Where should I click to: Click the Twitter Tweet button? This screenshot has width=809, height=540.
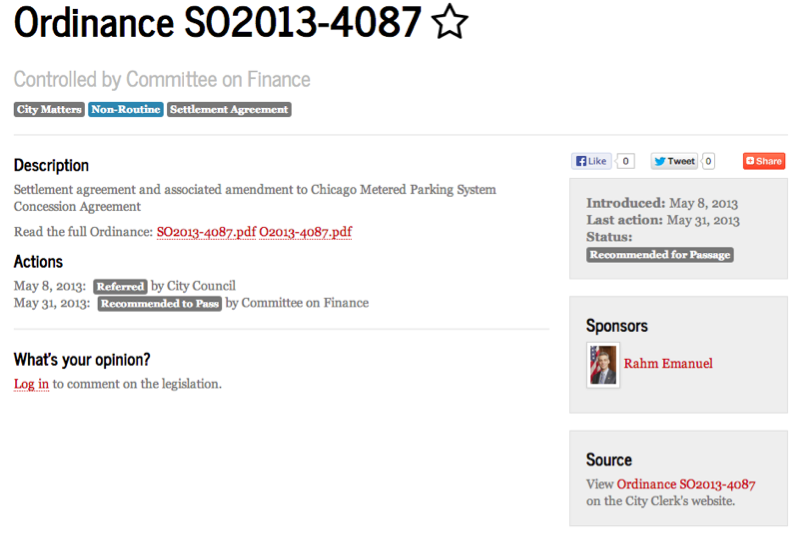674,161
